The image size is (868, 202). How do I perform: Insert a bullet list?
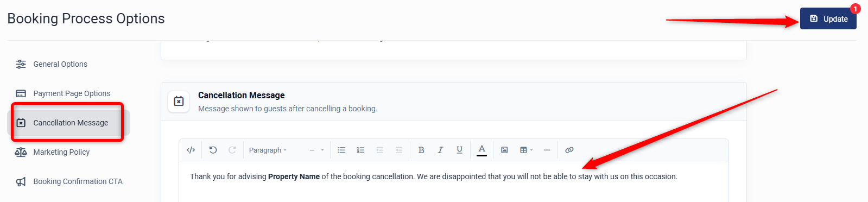click(x=341, y=150)
